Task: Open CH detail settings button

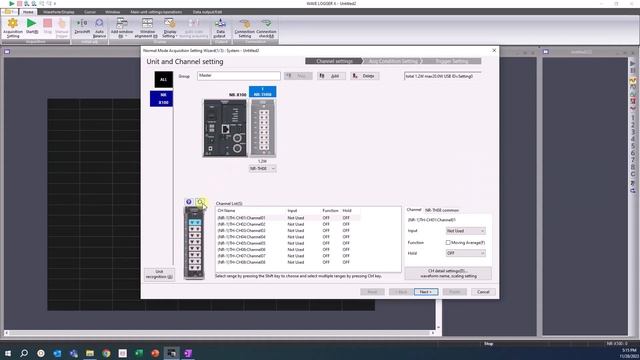Action: [448, 273]
